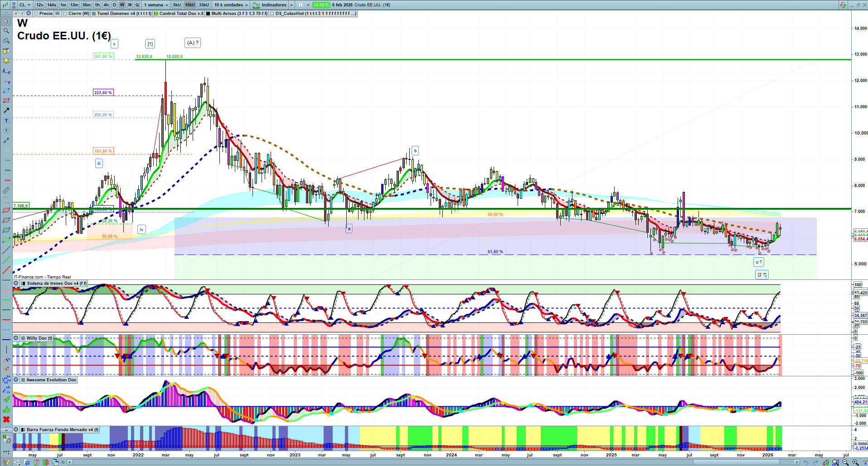
Task: Switch to the 56m timeframe
Action: [87, 5]
